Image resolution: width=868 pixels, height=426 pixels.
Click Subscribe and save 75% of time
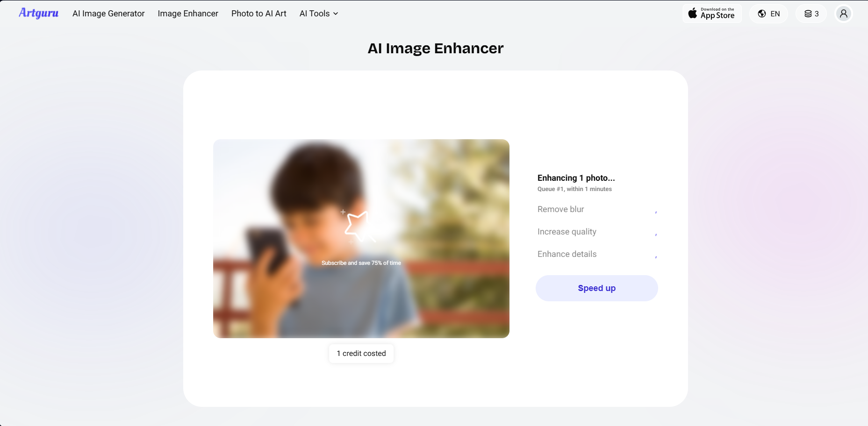click(x=361, y=263)
